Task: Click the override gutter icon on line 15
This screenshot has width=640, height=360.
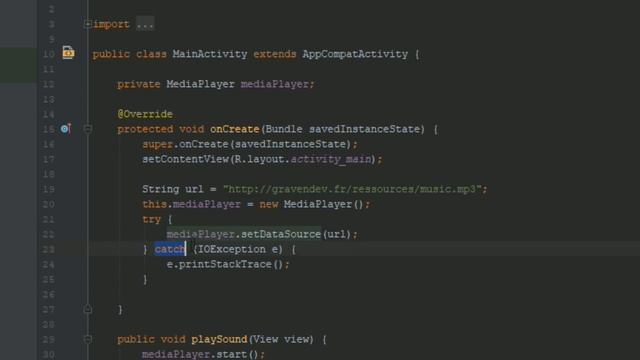Action: click(65, 129)
